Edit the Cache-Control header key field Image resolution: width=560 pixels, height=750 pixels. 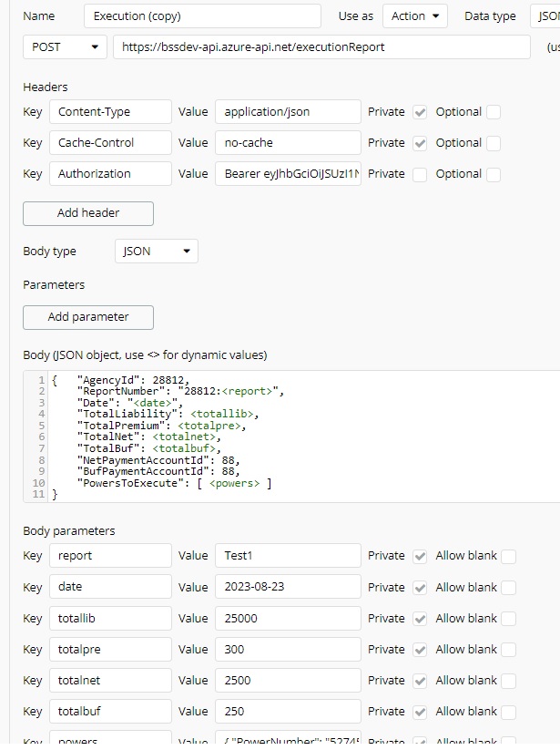(x=110, y=143)
